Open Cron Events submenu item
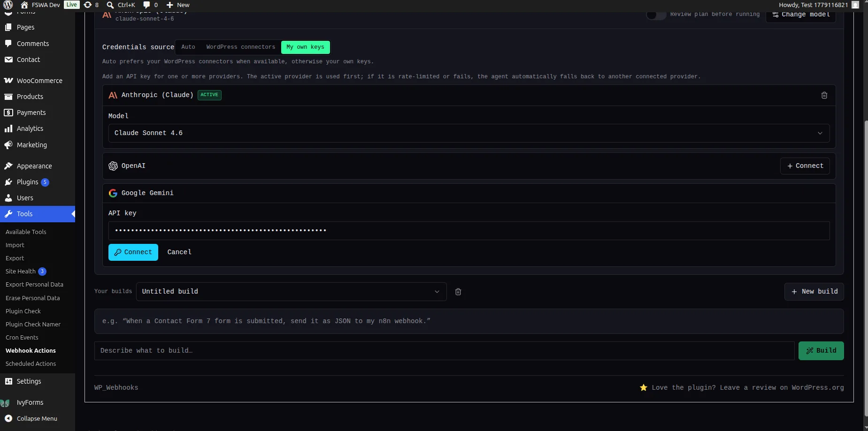Viewport: 868px width, 431px height. click(22, 338)
